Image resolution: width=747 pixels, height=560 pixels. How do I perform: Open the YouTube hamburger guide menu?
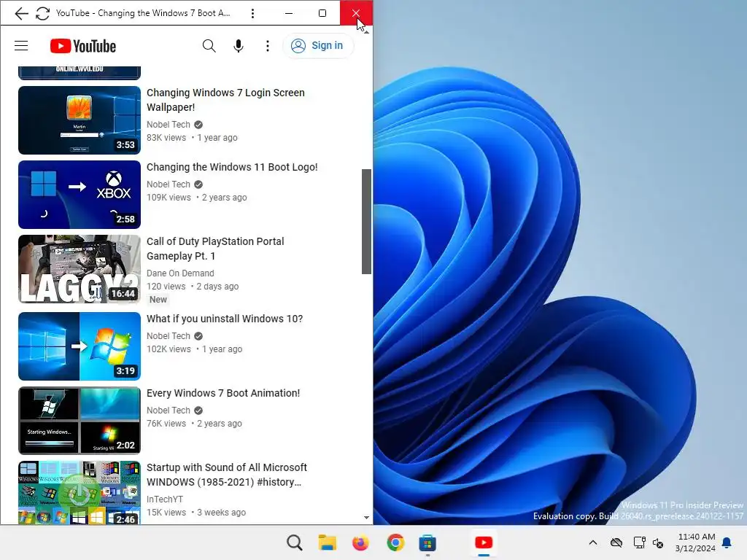click(x=21, y=46)
